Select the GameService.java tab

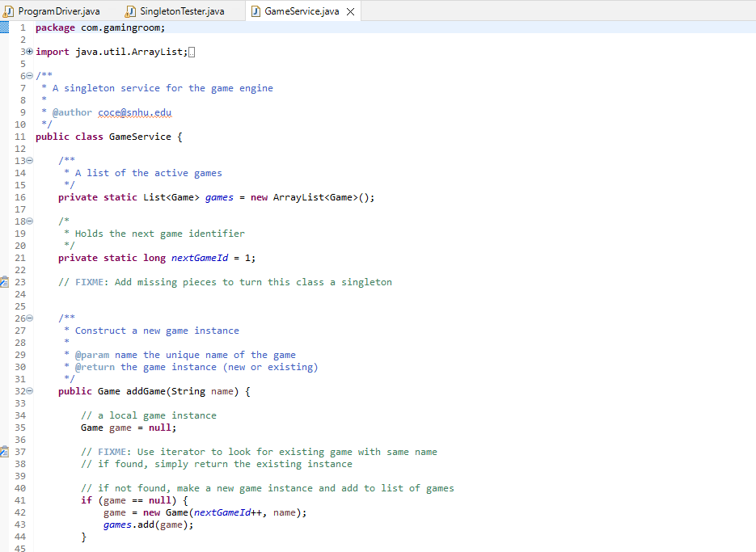point(303,11)
